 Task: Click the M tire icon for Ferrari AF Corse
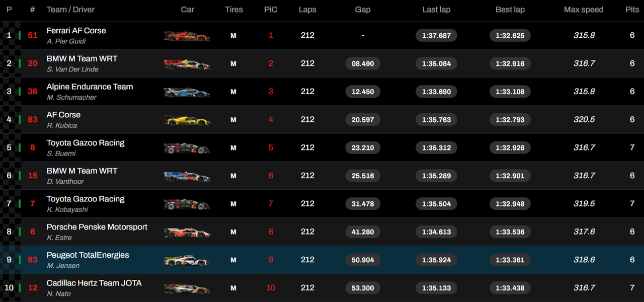tap(233, 36)
